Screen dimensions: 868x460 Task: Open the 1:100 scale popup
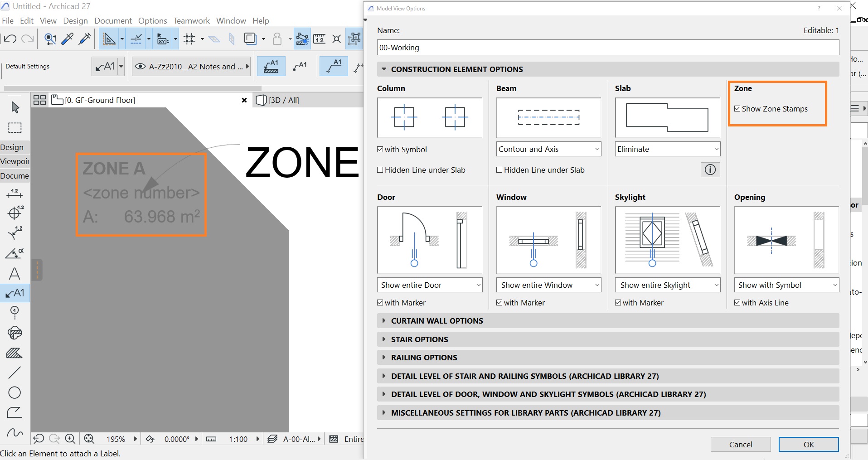tap(258, 439)
